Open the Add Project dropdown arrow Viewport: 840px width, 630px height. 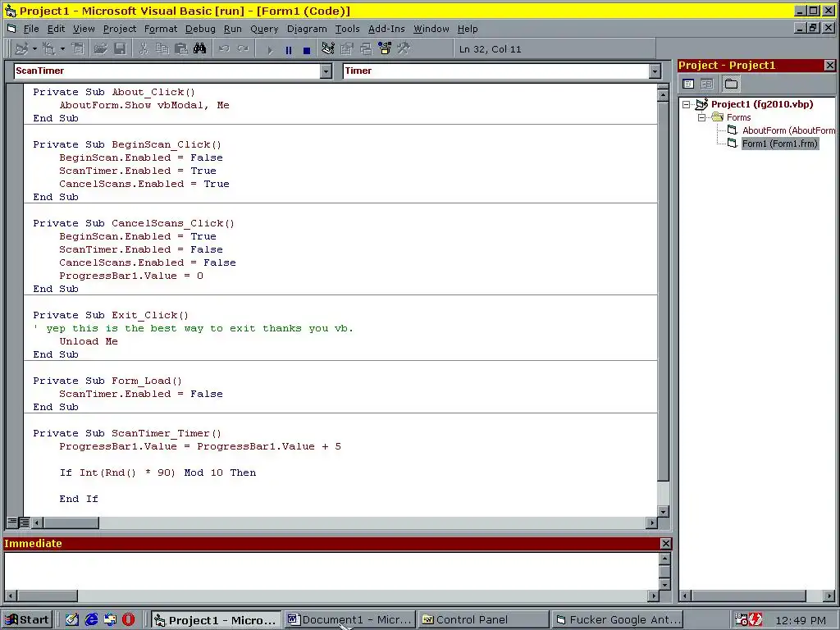(34, 48)
